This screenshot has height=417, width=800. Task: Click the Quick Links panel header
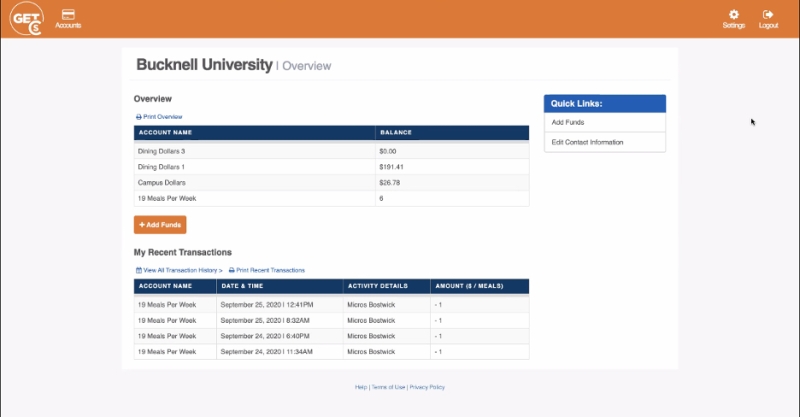click(x=605, y=104)
